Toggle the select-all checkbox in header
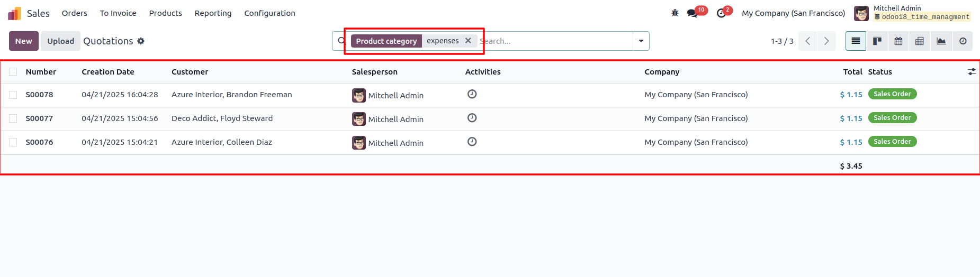Viewport: 980px width, 277px height. coord(13,72)
